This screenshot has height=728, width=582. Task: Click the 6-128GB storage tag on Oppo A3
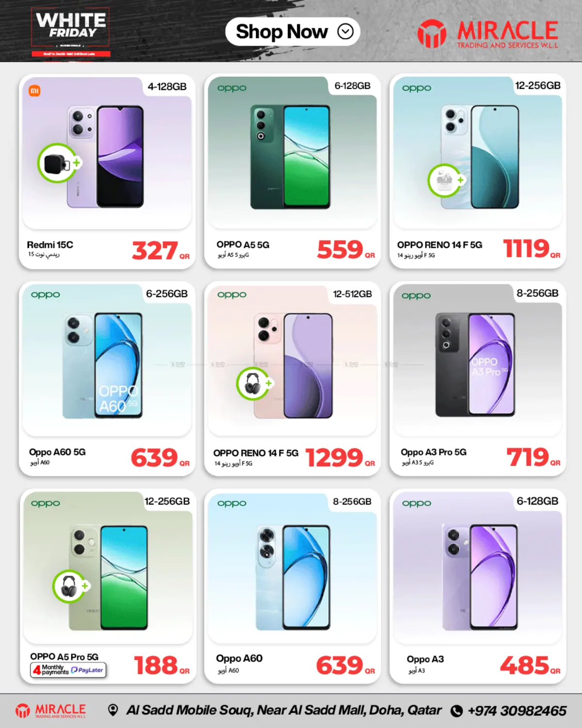pos(537,501)
